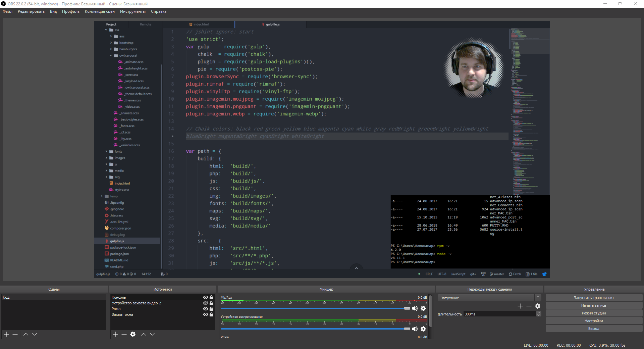Open the Коллекция сцен menu
Image resolution: width=644 pixels, height=349 pixels.
point(100,11)
